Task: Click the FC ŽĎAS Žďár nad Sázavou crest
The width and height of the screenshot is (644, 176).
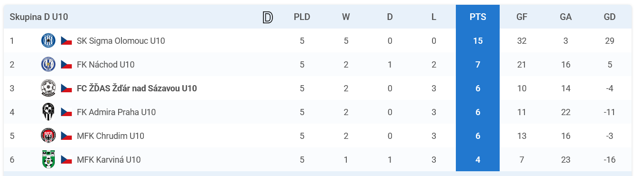Action: [x=49, y=88]
